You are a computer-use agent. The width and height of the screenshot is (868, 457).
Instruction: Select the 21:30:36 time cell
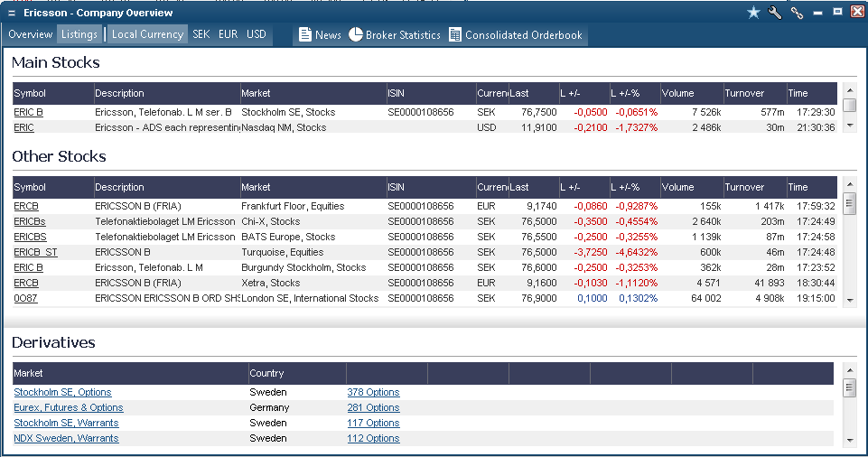click(816, 127)
